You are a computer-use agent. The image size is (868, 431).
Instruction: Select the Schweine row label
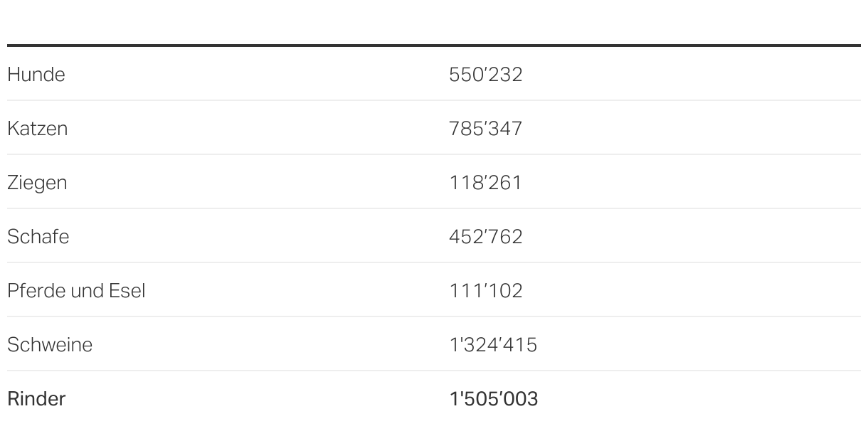[x=50, y=345]
